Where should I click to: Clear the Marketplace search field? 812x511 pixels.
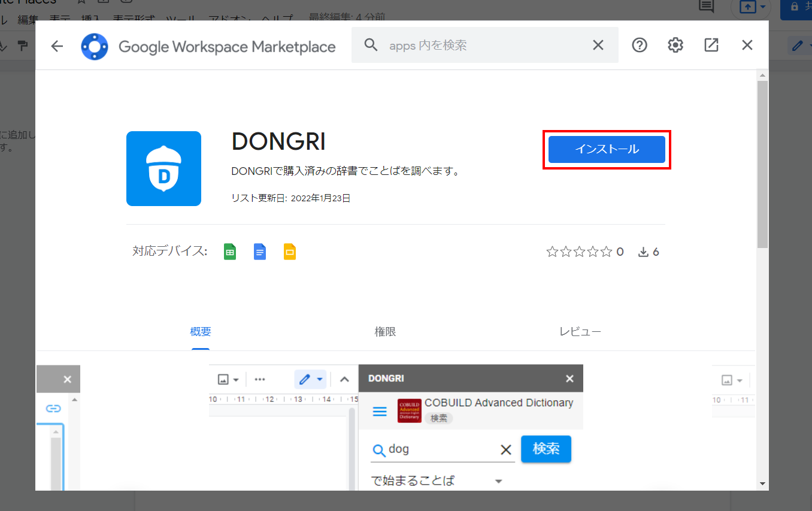coord(598,45)
